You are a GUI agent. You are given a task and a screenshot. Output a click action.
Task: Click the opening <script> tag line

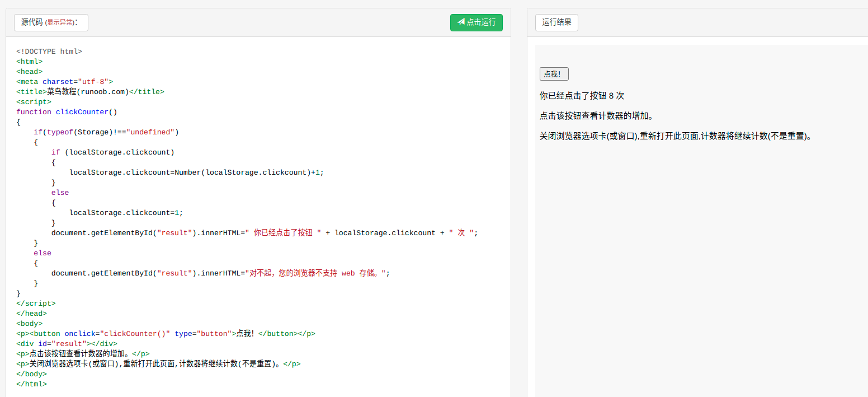[34, 102]
